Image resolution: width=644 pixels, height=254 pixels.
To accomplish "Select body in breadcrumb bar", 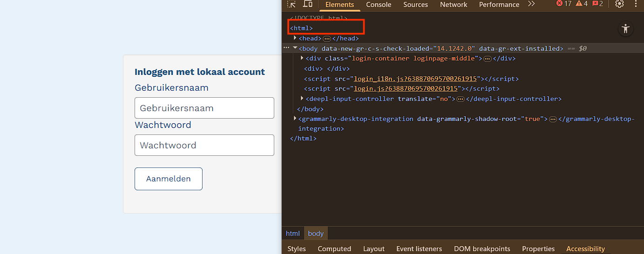I will 316,234.
